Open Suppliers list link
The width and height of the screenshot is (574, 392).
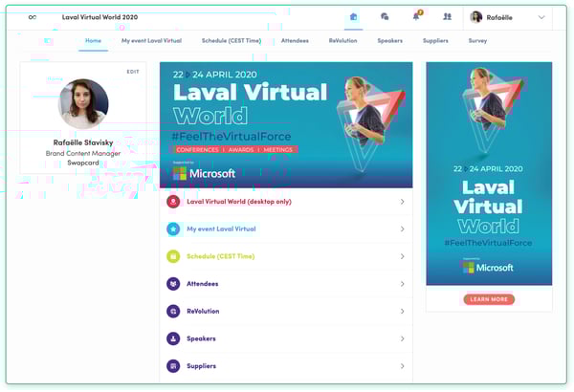[201, 366]
